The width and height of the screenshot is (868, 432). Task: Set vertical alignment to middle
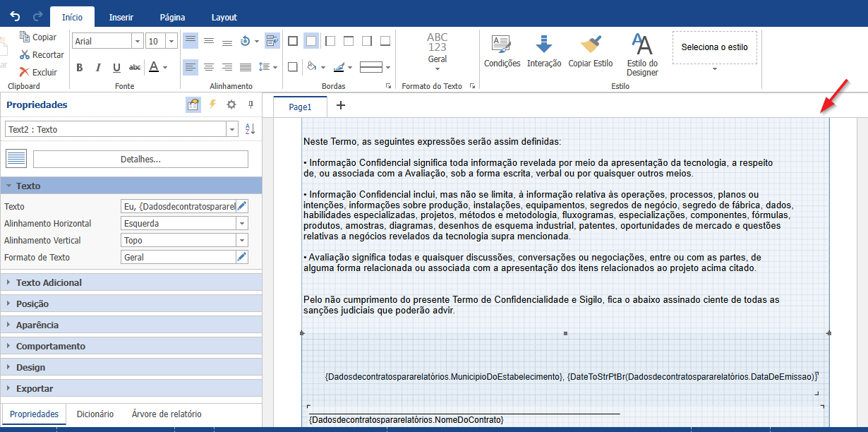tap(209, 41)
